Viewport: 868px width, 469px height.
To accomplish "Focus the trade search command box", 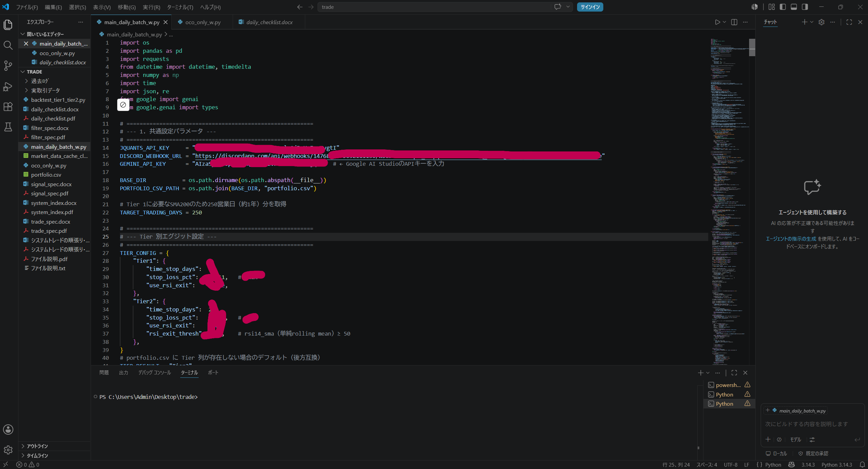I will click(x=435, y=7).
